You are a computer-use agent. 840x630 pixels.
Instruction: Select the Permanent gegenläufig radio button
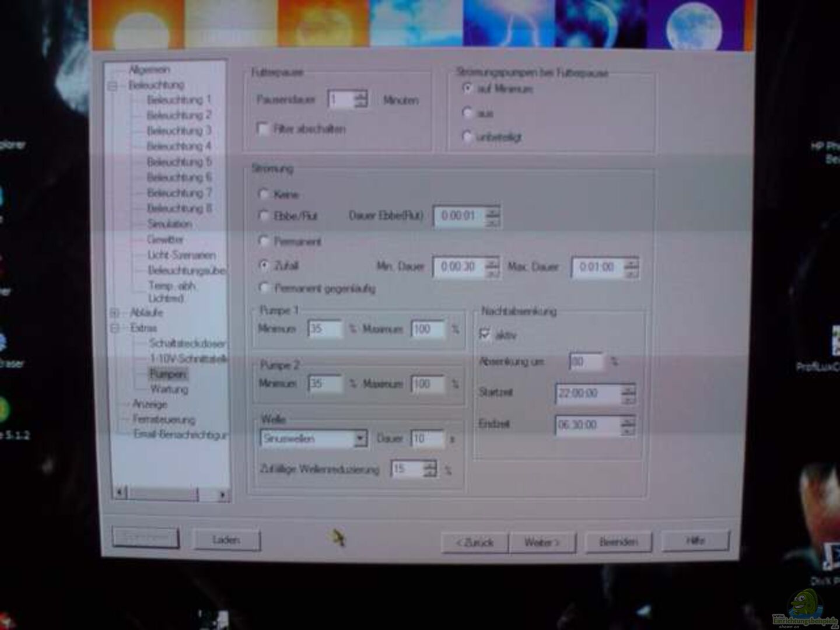click(x=264, y=288)
